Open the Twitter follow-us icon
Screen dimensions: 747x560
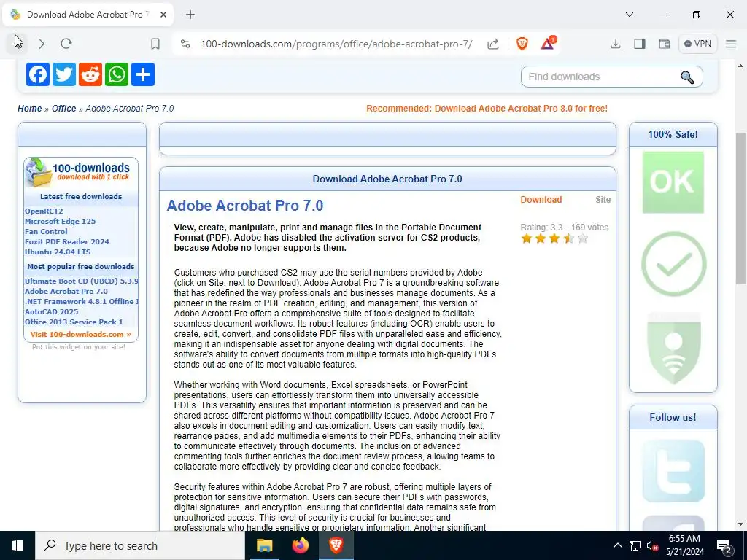(x=673, y=471)
